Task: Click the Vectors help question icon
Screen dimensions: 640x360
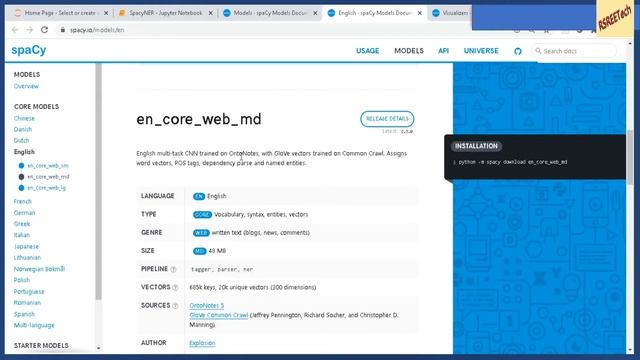Action: click(175, 287)
